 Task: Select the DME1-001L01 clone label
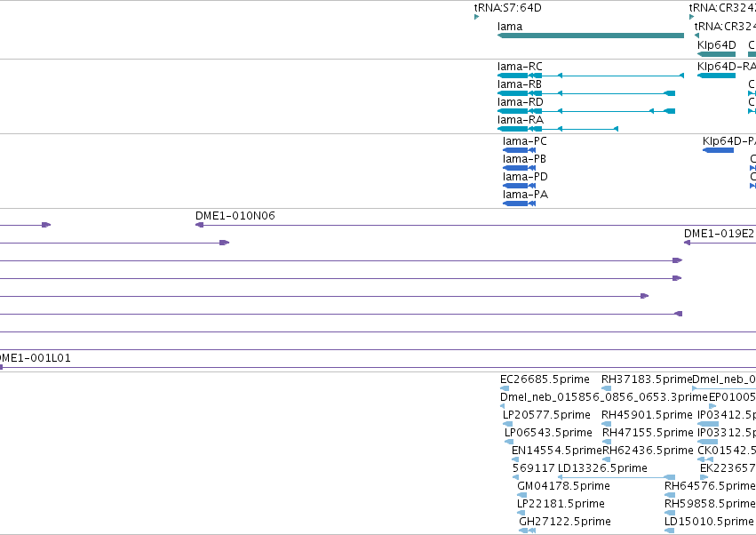36,358
